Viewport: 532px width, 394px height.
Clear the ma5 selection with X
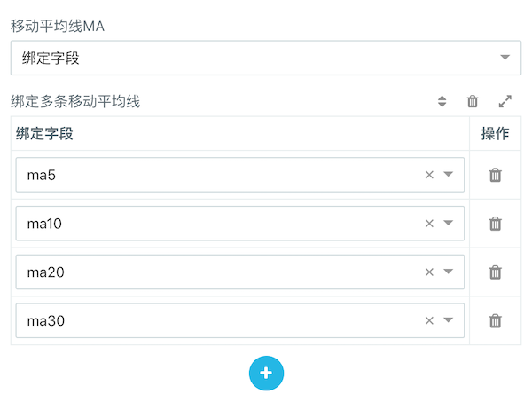coord(429,175)
